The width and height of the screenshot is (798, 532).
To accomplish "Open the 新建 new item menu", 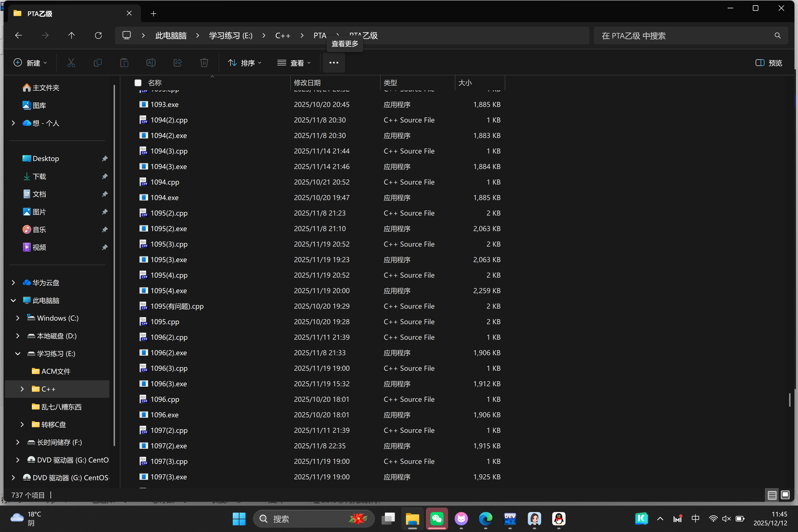I will coord(30,63).
